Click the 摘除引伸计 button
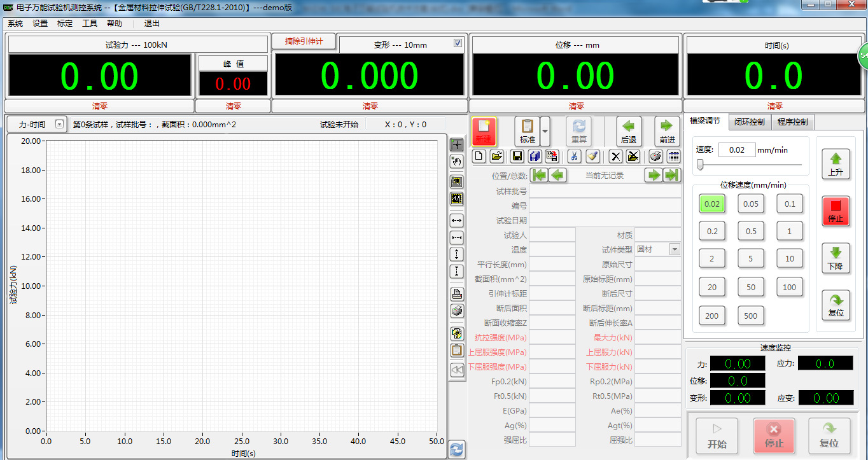 click(304, 41)
